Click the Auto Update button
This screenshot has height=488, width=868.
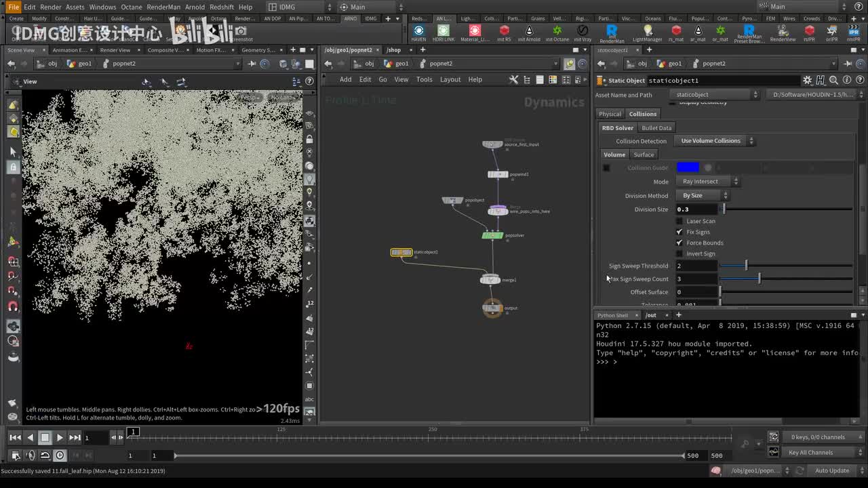pyautogui.click(x=831, y=470)
